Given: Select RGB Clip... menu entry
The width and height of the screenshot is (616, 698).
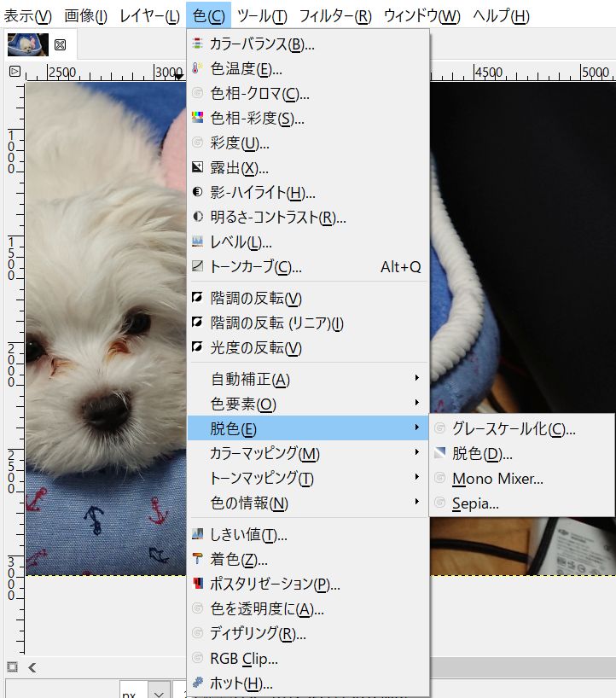Looking at the screenshot, I should 308,658.
